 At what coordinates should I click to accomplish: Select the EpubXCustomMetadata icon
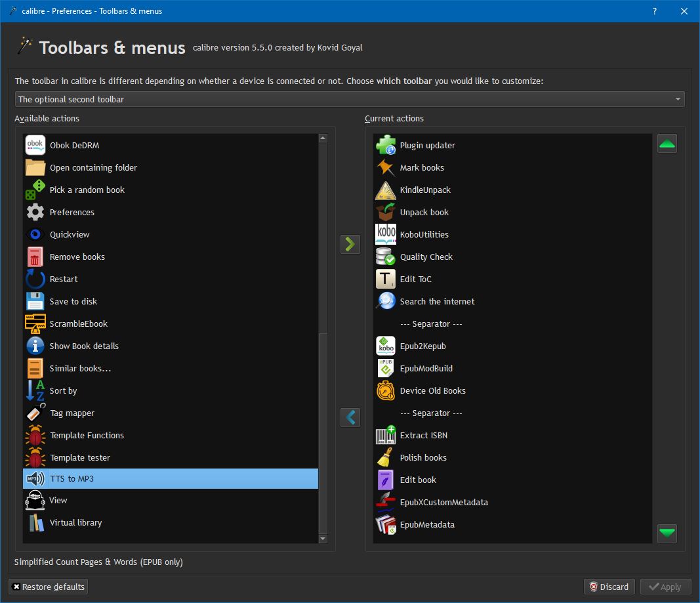tap(386, 502)
